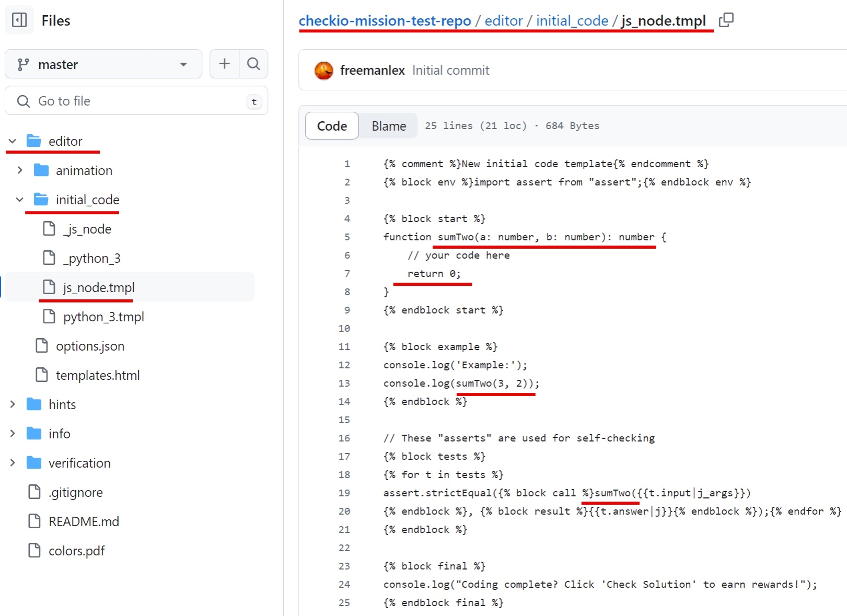Collapse the editor folder chevron

pyautogui.click(x=13, y=141)
